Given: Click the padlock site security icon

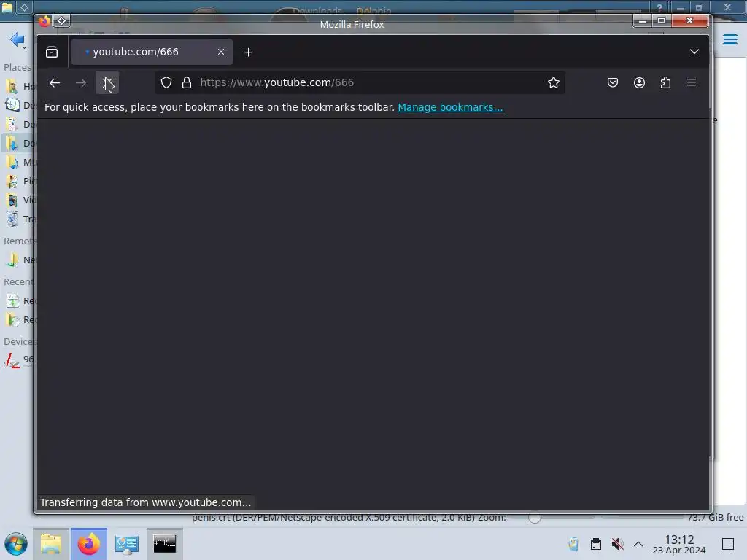Looking at the screenshot, I should pyautogui.click(x=187, y=83).
